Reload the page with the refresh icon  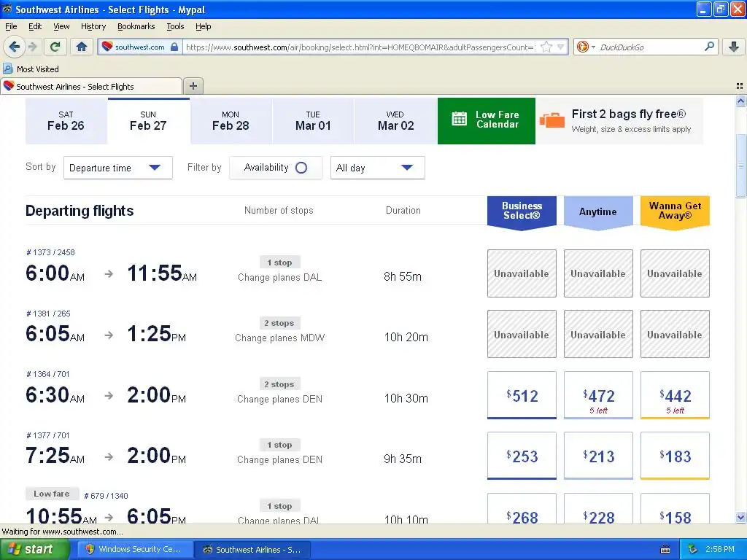tap(55, 47)
